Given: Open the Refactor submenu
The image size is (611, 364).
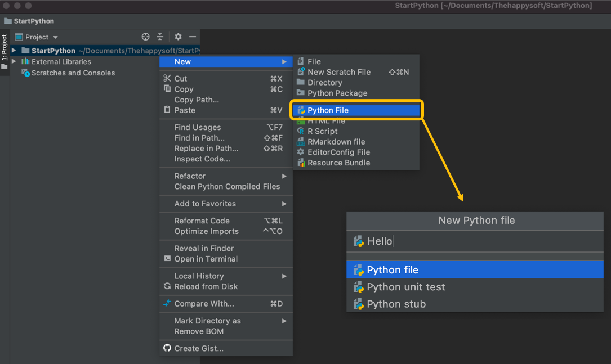Looking at the screenshot, I should tap(226, 176).
